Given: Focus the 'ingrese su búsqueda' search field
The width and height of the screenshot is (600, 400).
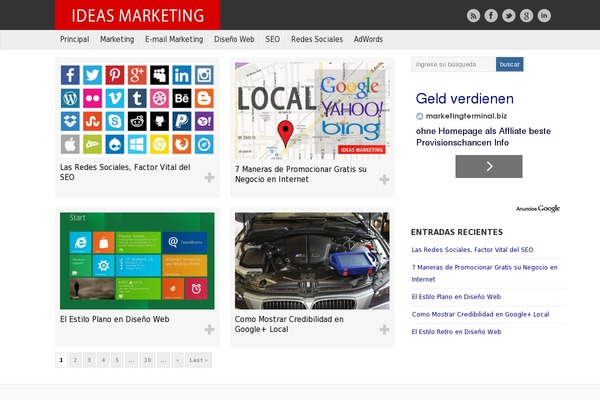Looking at the screenshot, I should pyautogui.click(x=453, y=64).
